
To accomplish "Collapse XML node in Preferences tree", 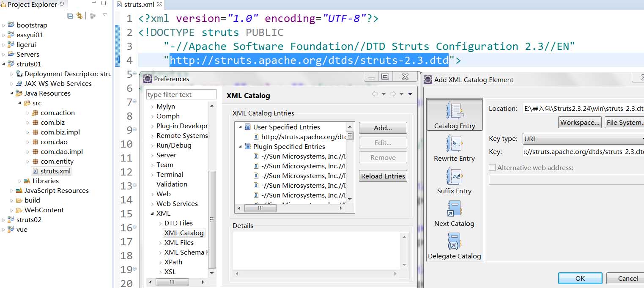I will coord(152,214).
